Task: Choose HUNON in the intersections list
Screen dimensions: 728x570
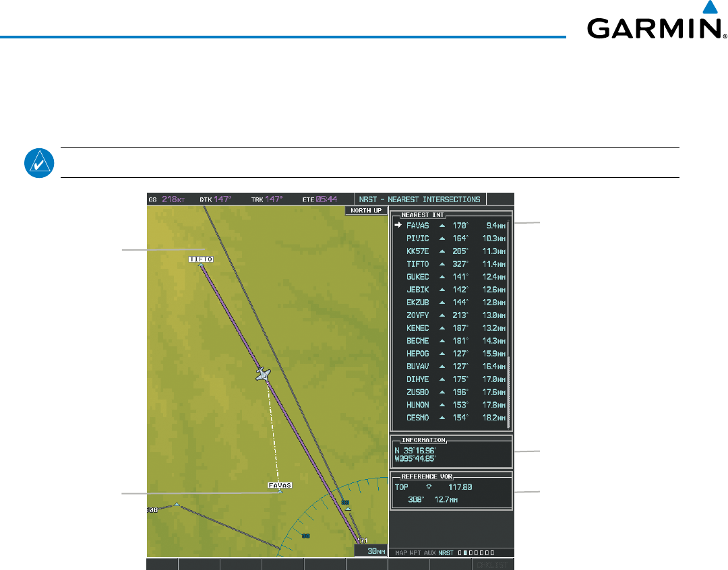Action: point(456,405)
